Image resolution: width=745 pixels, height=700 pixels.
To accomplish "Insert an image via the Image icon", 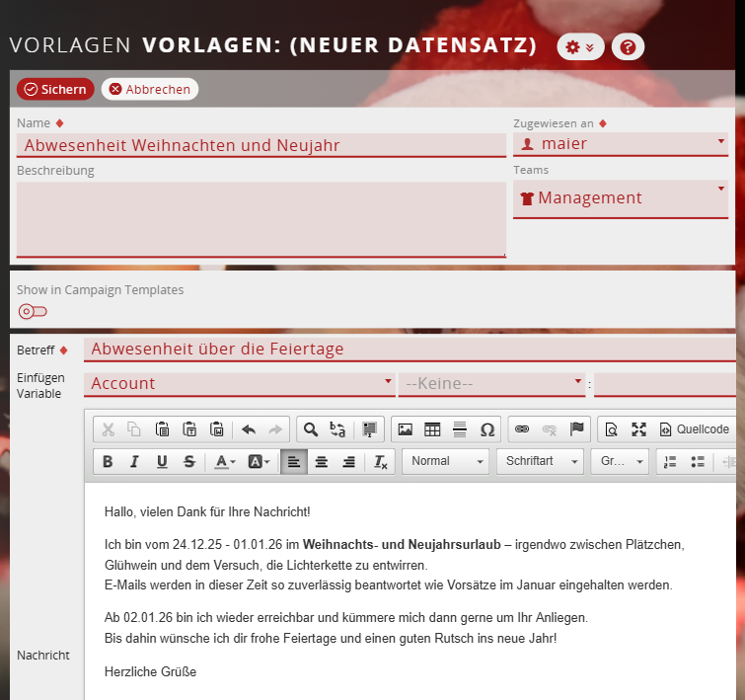I will click(405, 429).
